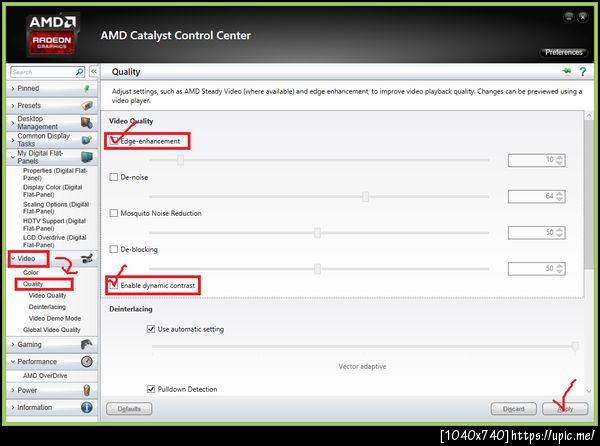Expand Desktop Management section

click(x=13, y=123)
